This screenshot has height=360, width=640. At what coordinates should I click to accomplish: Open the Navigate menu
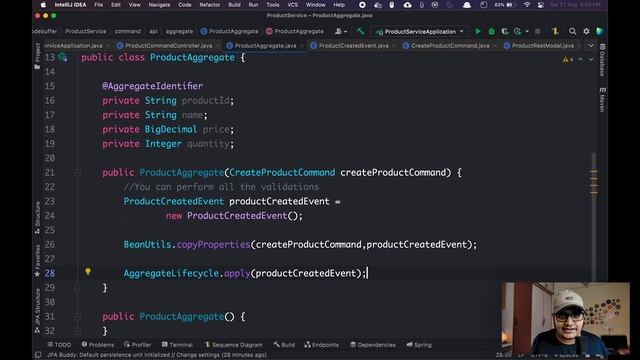tap(159, 5)
